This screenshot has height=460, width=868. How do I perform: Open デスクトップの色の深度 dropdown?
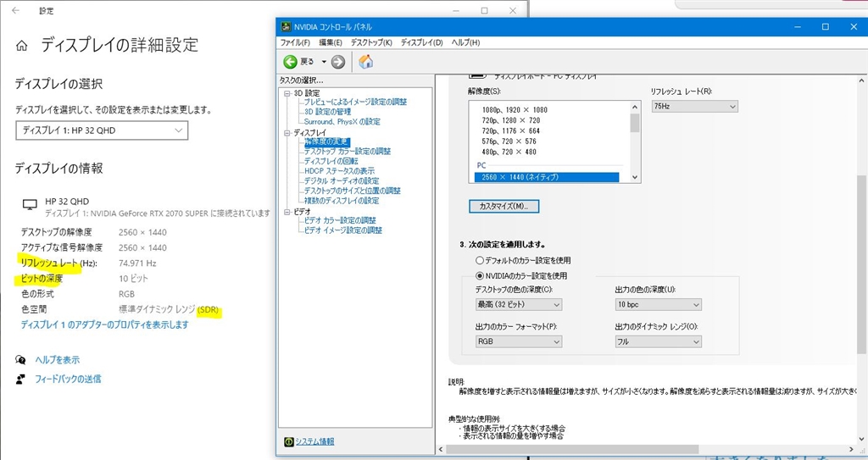518,304
